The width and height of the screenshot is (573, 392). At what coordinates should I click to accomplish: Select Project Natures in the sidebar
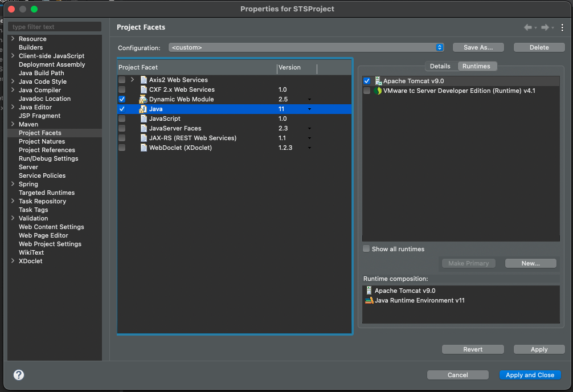(x=42, y=141)
